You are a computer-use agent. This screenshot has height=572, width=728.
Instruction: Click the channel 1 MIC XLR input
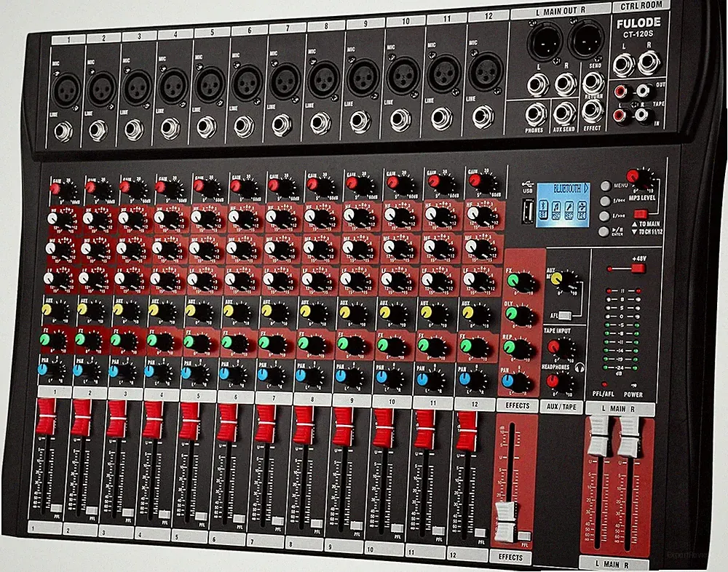66,90
